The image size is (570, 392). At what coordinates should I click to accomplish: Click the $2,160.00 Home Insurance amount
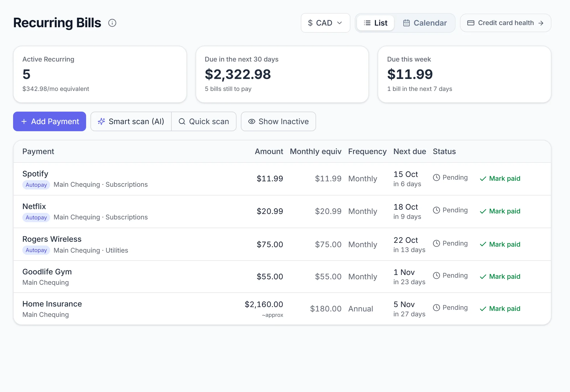click(x=264, y=304)
